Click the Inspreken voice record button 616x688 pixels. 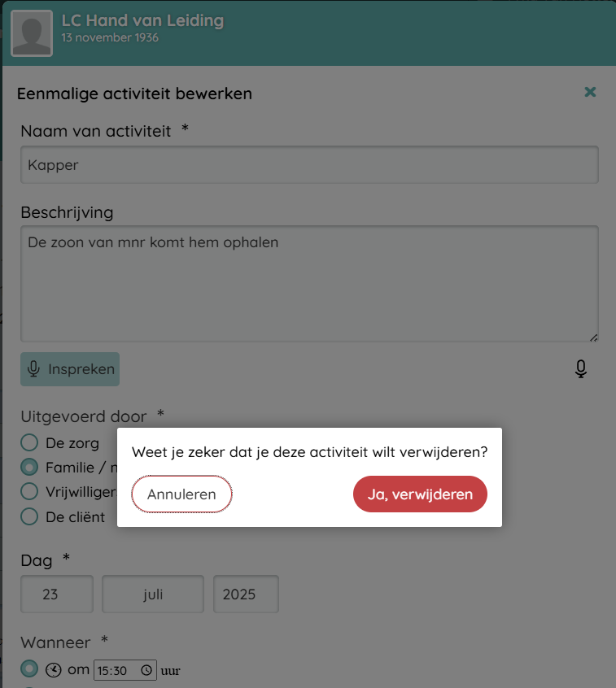pyautogui.click(x=70, y=369)
